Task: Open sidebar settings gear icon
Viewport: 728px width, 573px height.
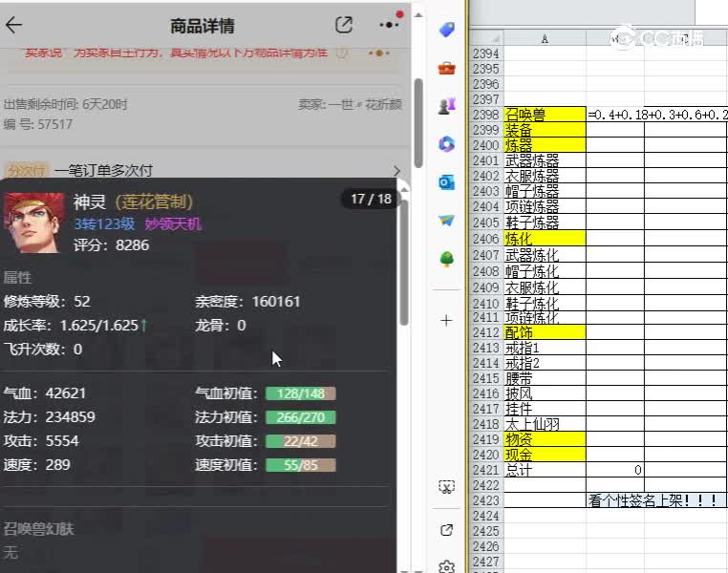Action: [447, 567]
